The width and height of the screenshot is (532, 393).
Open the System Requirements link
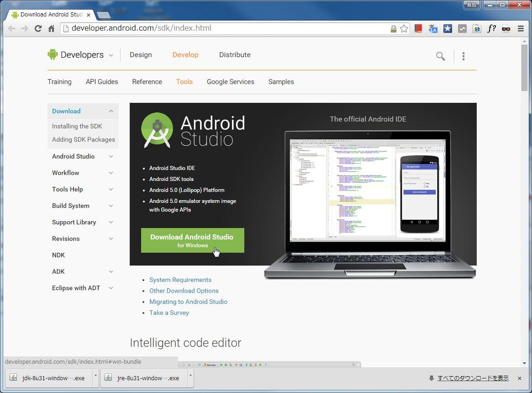[180, 280]
